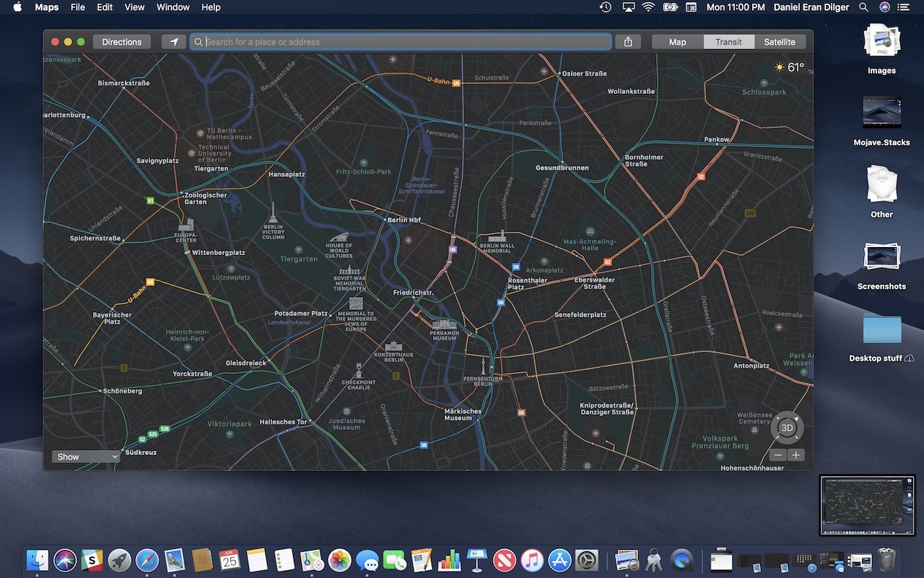Open Finder from the Dock

(x=38, y=560)
